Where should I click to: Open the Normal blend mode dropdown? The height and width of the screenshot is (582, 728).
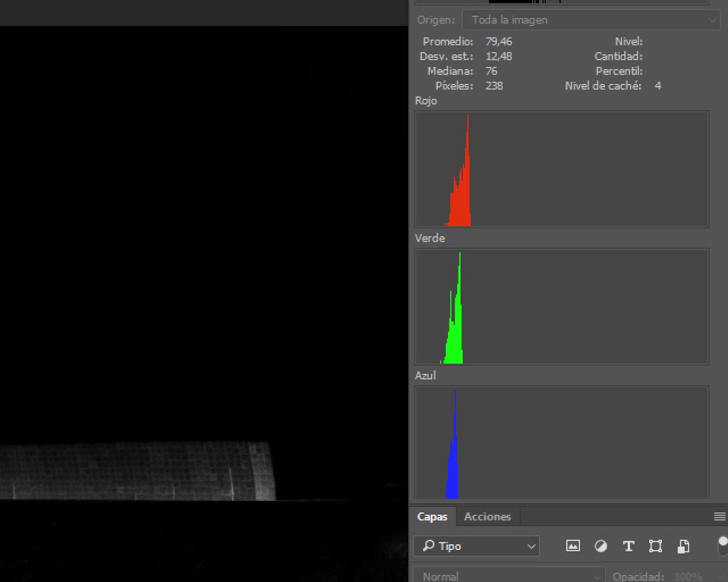[509, 576]
